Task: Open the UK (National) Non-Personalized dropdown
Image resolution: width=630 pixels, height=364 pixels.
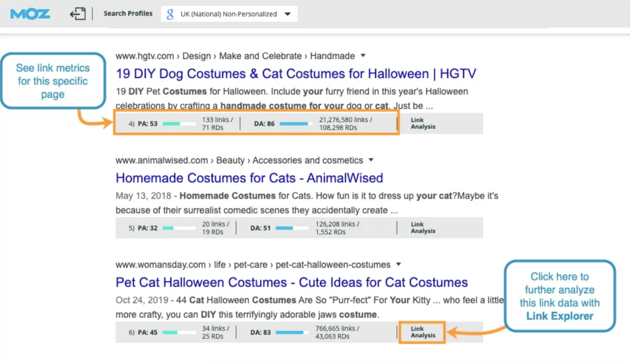Action: (x=287, y=14)
